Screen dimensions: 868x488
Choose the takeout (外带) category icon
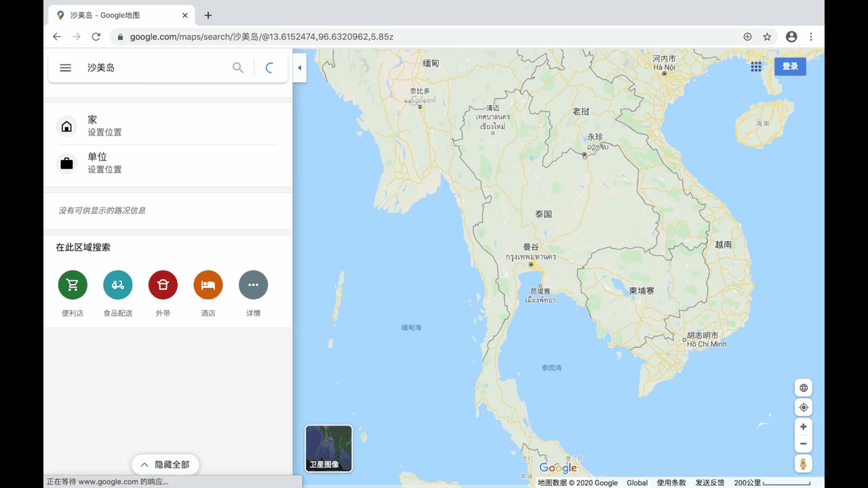pyautogui.click(x=163, y=285)
